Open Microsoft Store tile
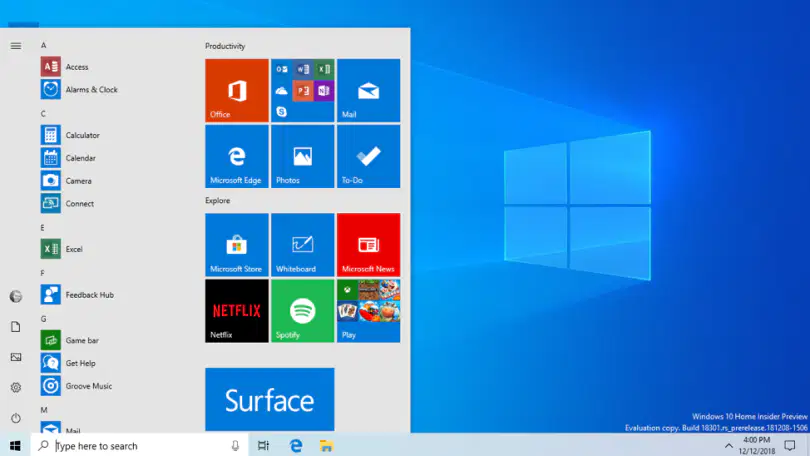This screenshot has height=456, width=810. [x=237, y=245]
